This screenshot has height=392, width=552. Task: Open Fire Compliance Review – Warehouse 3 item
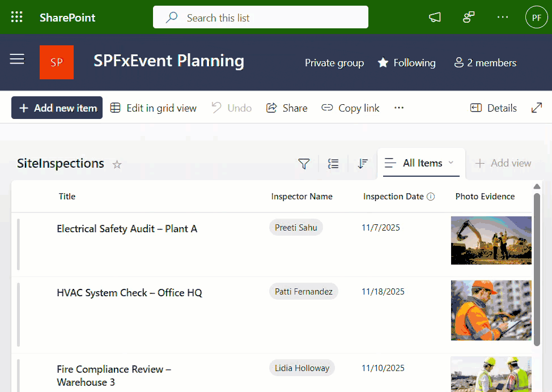(x=114, y=376)
